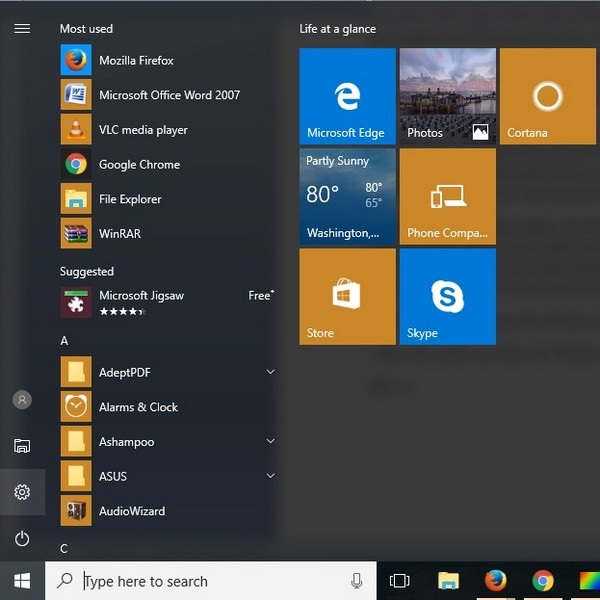Click the Life at a glance group title
This screenshot has height=600, width=600.
[x=338, y=29]
